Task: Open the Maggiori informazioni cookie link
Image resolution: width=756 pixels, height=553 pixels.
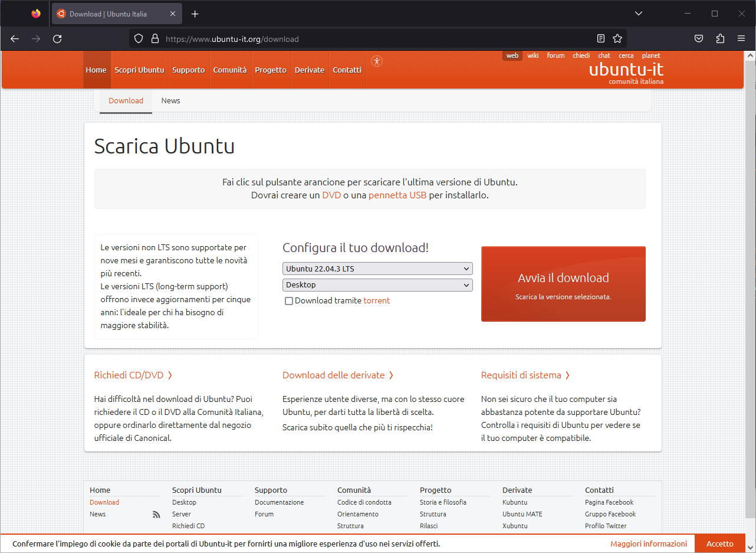Action: (x=649, y=544)
